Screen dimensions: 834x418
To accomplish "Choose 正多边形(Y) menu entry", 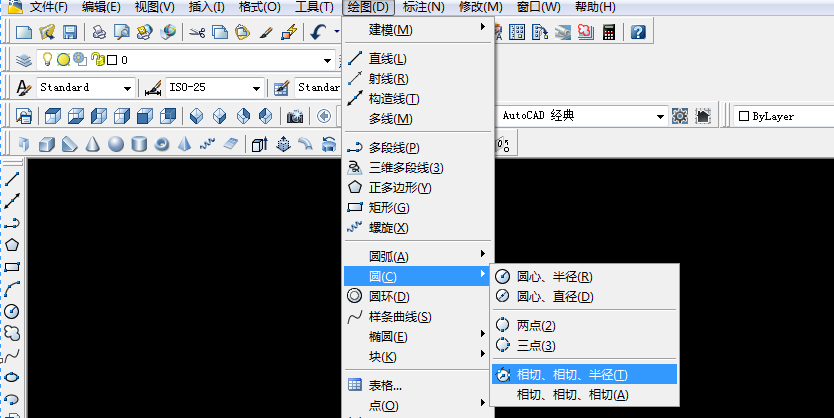I will (x=419, y=188).
